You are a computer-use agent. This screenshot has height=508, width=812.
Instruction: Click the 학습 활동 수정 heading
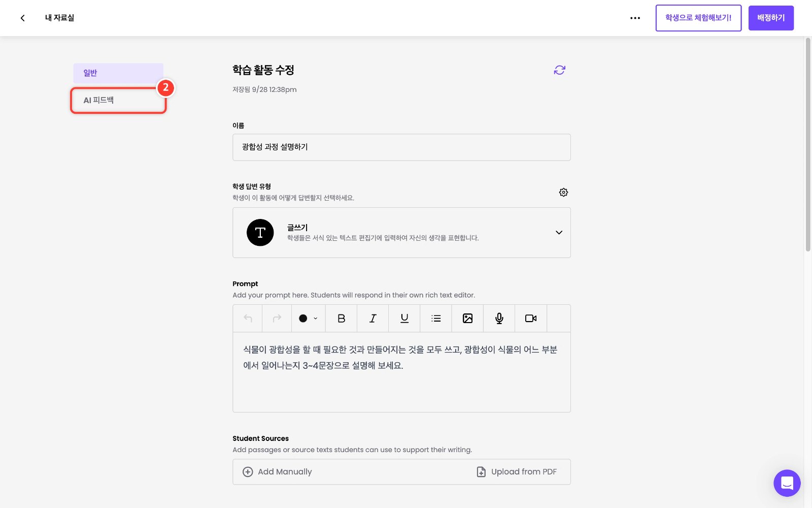263,70
